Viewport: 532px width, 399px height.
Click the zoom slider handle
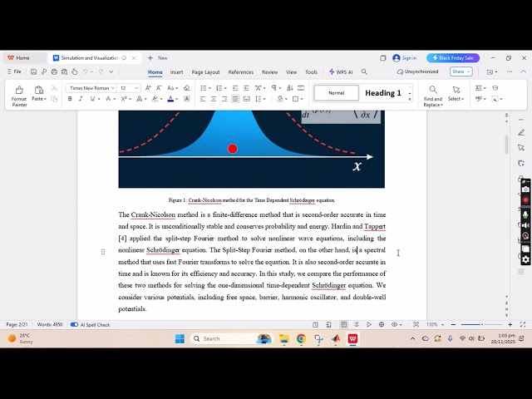point(482,325)
